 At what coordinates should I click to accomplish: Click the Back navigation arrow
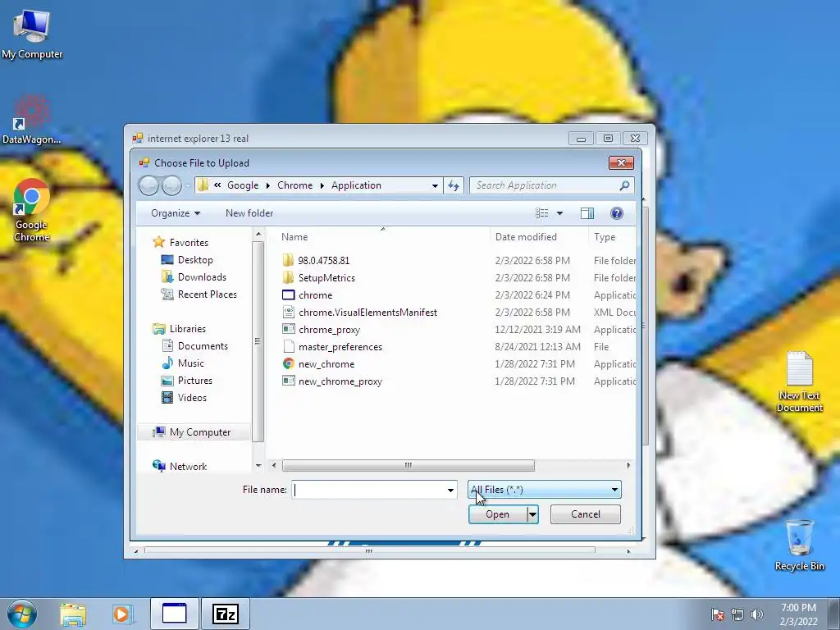(148, 185)
